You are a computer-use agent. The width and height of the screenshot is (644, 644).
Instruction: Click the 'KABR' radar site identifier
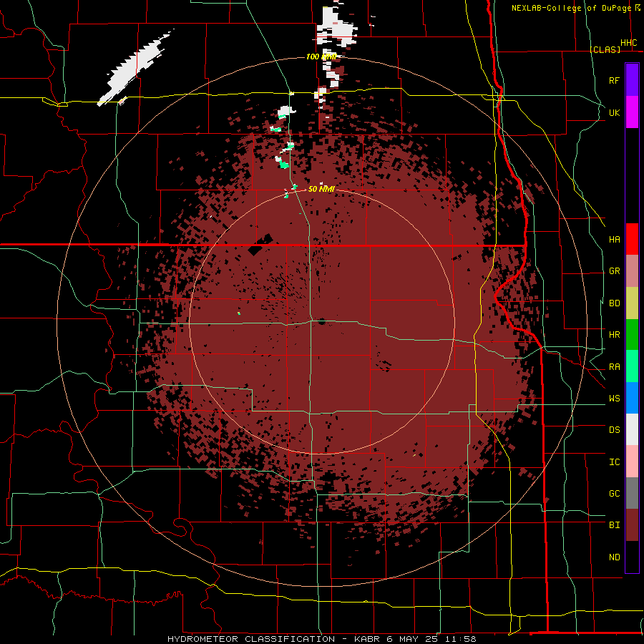[x=368, y=639]
